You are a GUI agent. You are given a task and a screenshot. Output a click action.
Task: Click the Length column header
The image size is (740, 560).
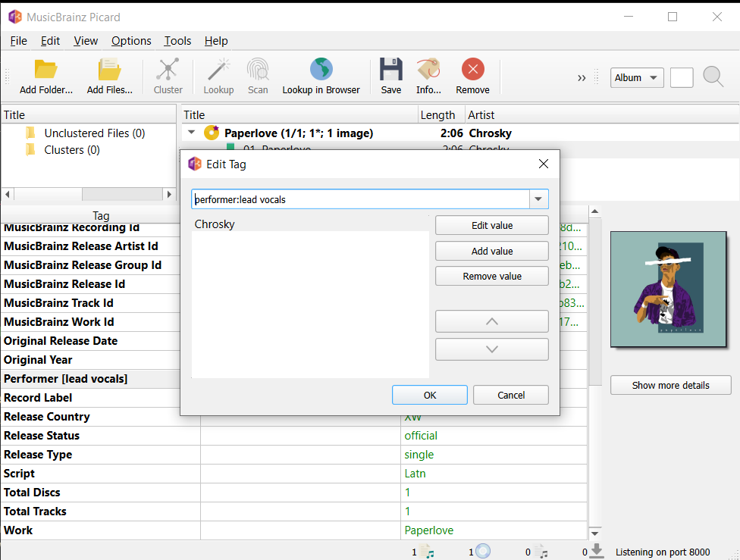pos(442,114)
